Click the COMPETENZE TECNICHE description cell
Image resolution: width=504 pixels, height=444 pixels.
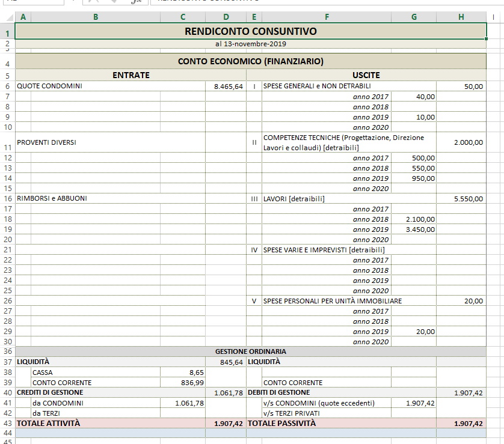(349, 142)
